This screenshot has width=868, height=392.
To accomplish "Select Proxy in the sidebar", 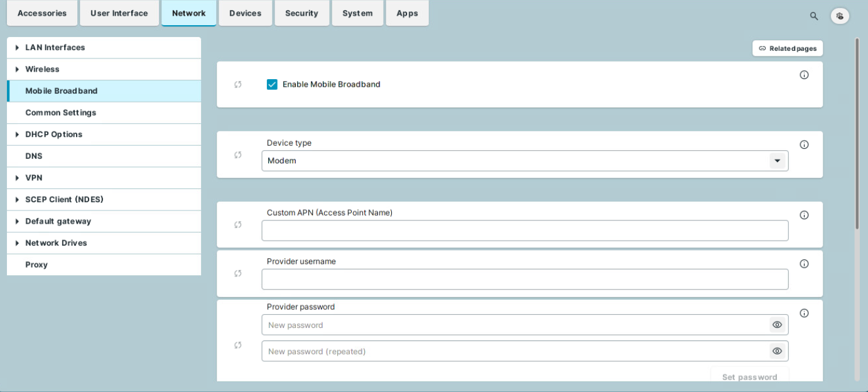I will (x=36, y=264).
